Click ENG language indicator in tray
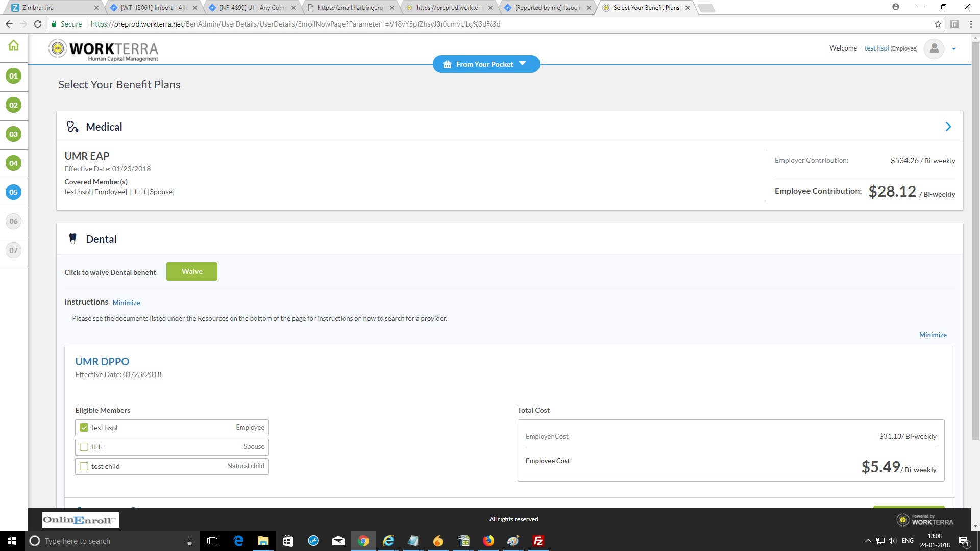 (908, 541)
